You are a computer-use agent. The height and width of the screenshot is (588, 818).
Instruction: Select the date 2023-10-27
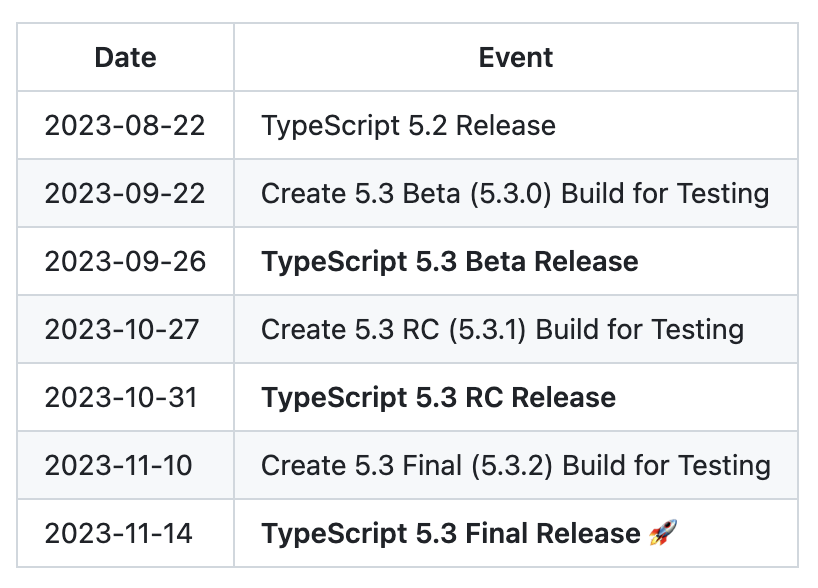coord(122,330)
